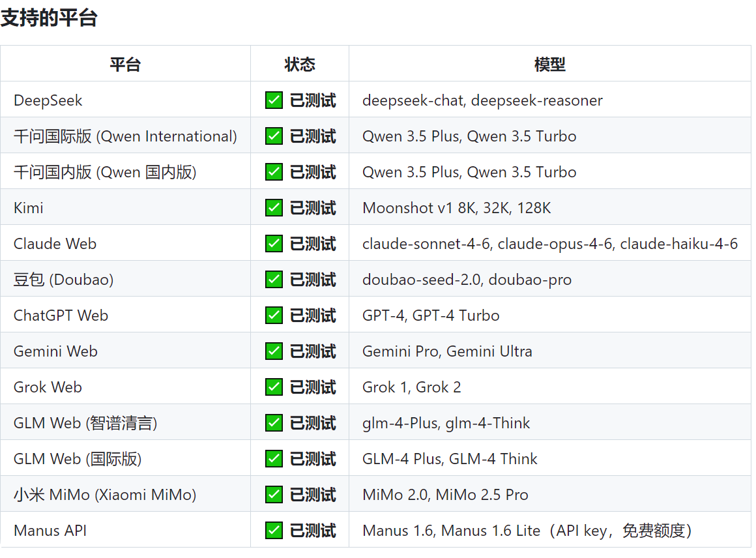
Task: Expand the DeepSeek model list entry
Action: click(482, 100)
